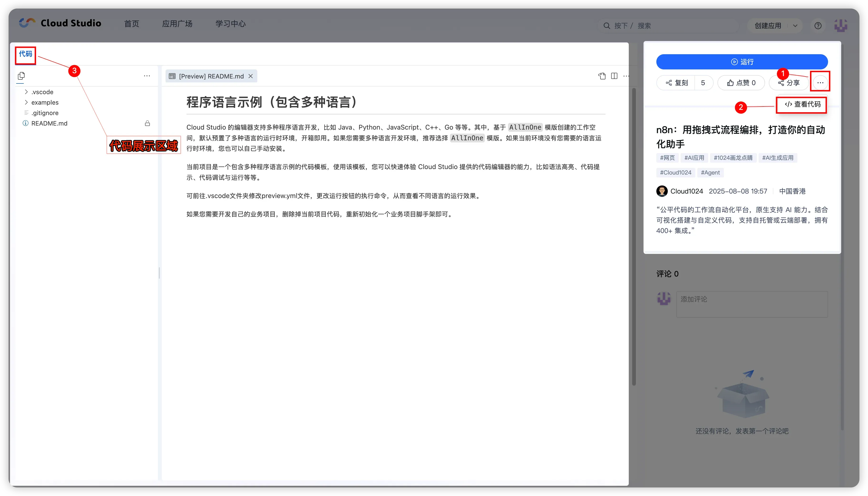
Task: Click the split editor icon
Action: tap(614, 76)
